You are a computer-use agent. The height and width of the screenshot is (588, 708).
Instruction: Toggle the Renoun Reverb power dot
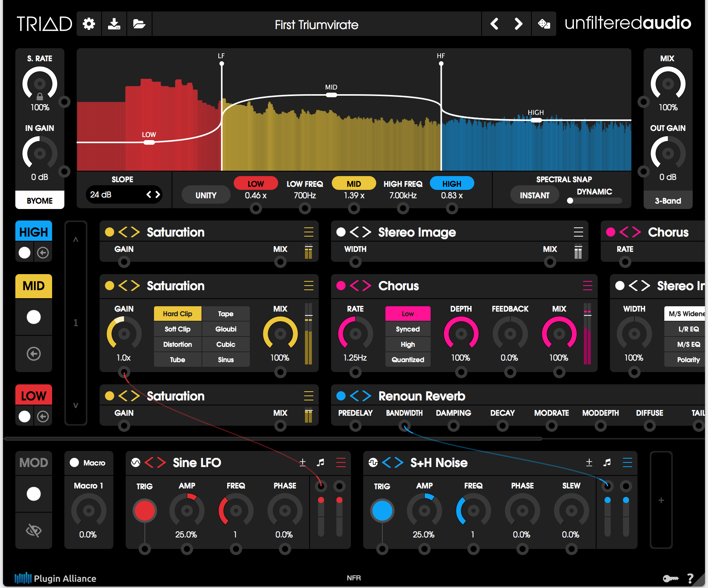pyautogui.click(x=341, y=396)
